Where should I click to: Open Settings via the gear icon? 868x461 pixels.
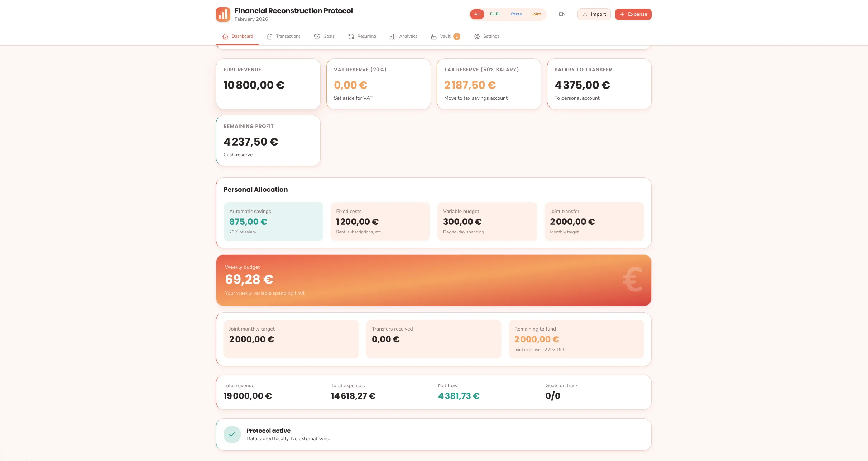click(x=476, y=36)
